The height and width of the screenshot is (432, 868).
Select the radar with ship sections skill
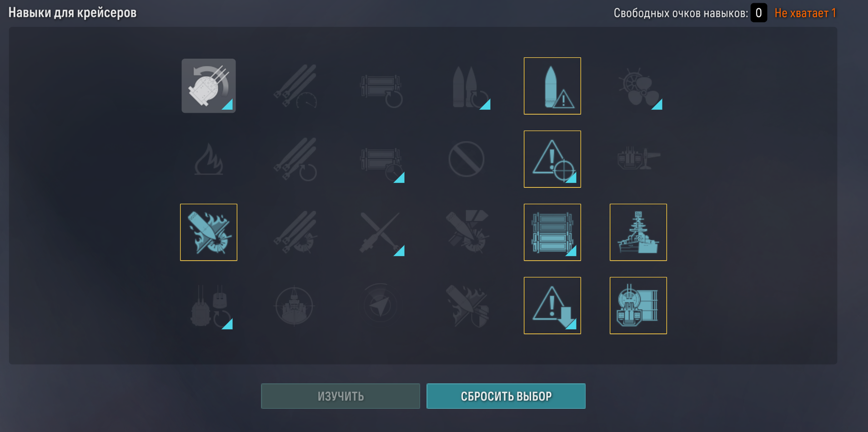(x=638, y=306)
